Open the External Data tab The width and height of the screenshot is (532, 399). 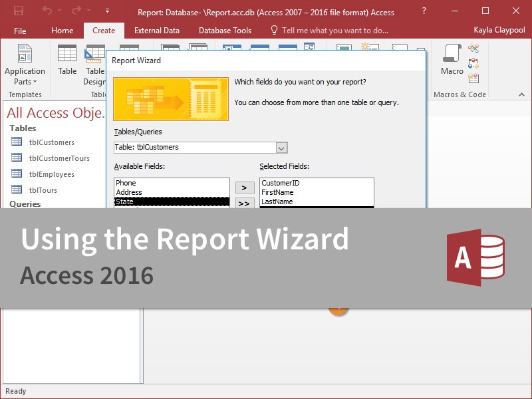[157, 31]
